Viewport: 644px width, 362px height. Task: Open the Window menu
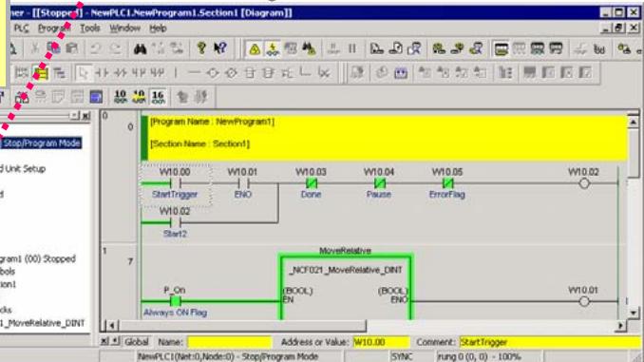[124, 29]
